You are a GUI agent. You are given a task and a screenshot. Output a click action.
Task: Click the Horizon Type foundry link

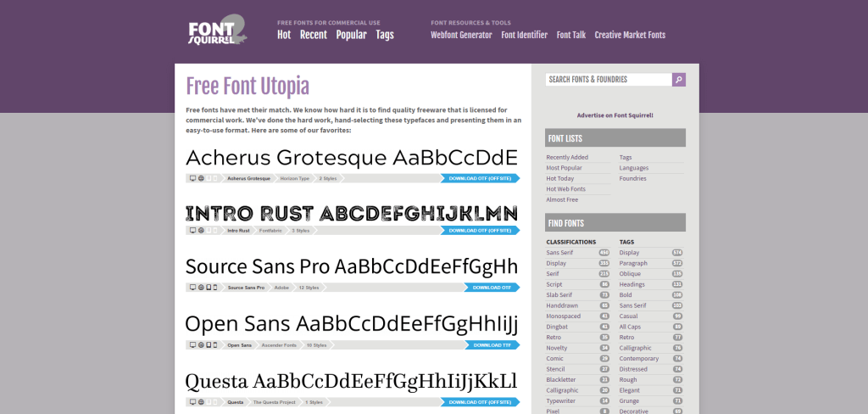click(x=294, y=178)
